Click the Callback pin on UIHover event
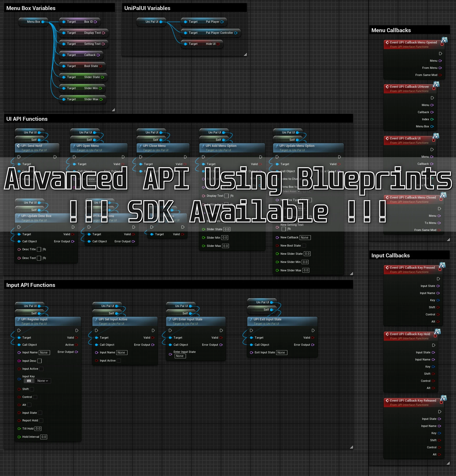The width and height of the screenshot is (456, 476). pos(432,112)
